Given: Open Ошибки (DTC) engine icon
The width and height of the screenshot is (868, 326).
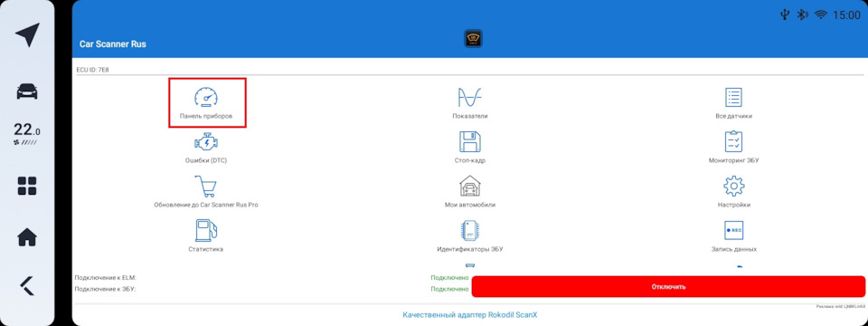Looking at the screenshot, I should coord(206,142).
